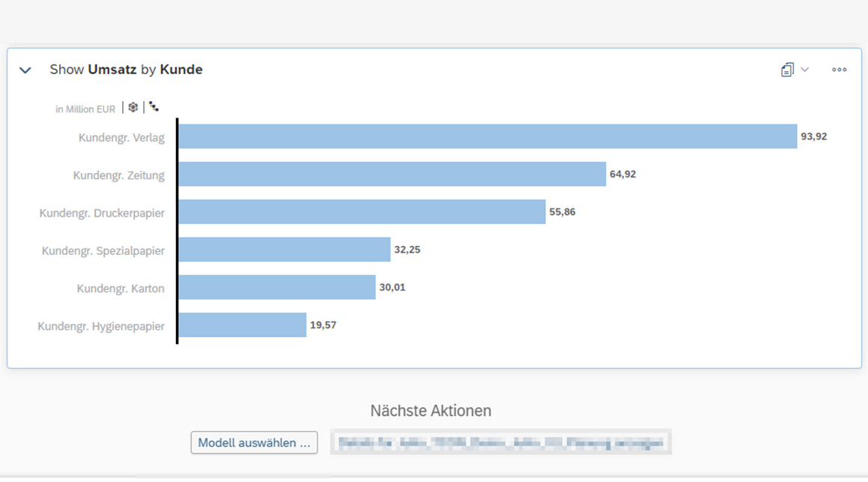Select the Kundengr. Spezialpapier bar

click(285, 250)
